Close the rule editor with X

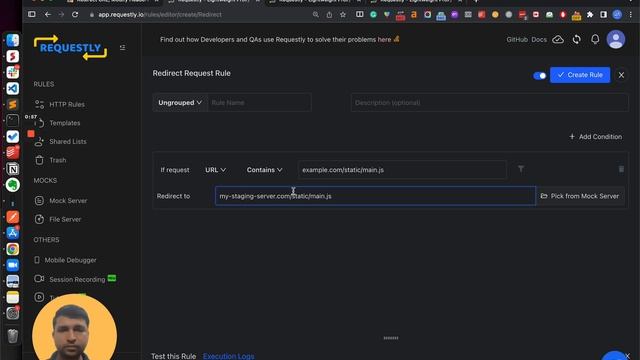click(621, 75)
